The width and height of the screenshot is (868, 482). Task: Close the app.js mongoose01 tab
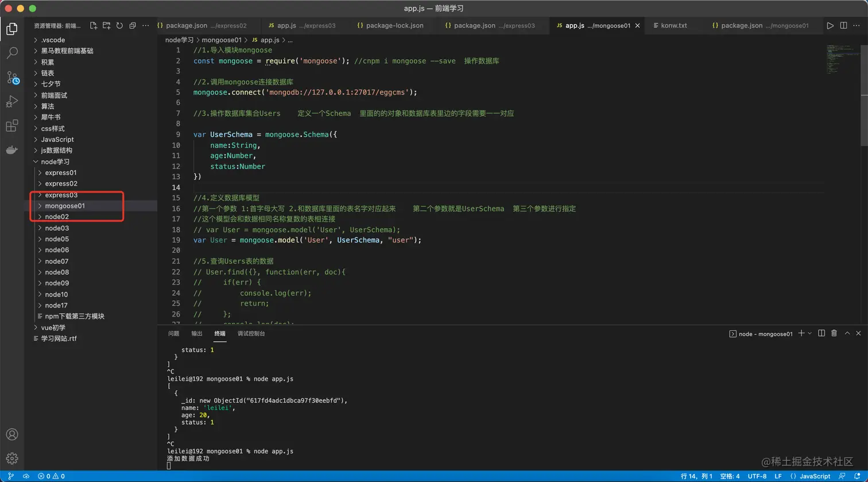click(x=637, y=26)
